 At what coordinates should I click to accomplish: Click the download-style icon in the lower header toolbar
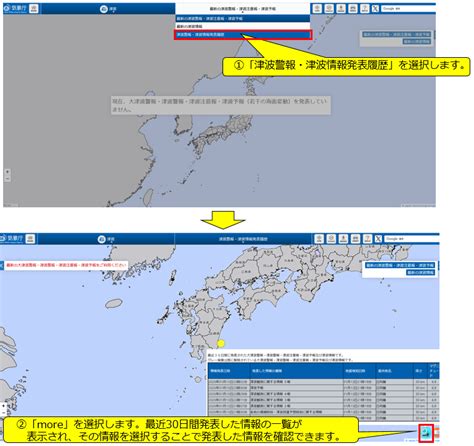pos(343,239)
